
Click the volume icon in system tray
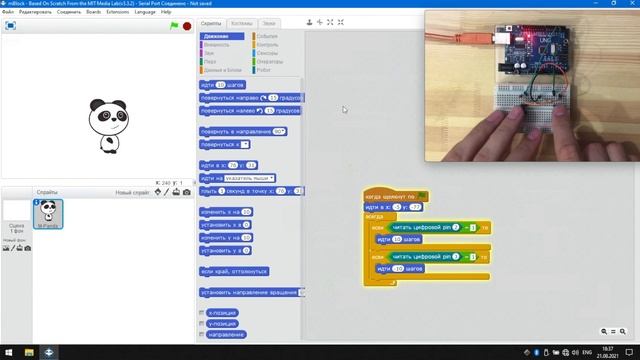click(x=576, y=352)
